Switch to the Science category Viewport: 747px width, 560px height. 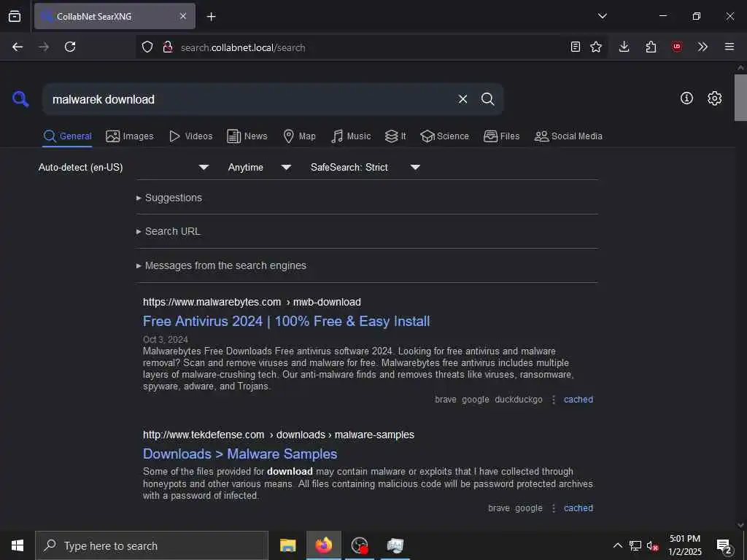[444, 136]
